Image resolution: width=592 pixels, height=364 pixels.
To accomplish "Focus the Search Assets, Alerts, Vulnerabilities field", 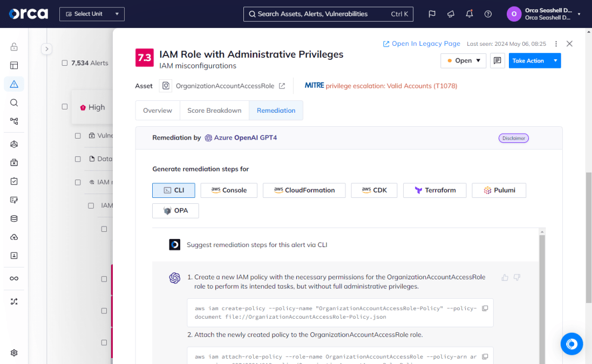I will pos(328,14).
